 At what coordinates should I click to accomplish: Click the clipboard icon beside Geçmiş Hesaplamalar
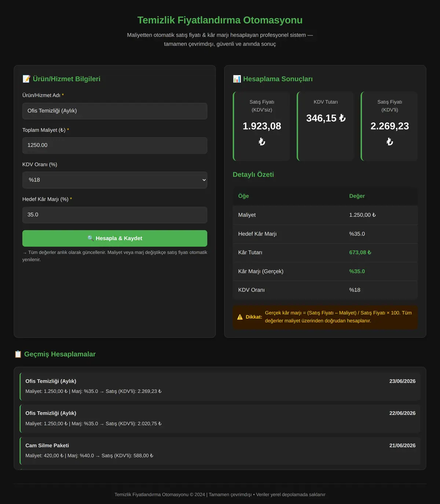pyautogui.click(x=18, y=354)
